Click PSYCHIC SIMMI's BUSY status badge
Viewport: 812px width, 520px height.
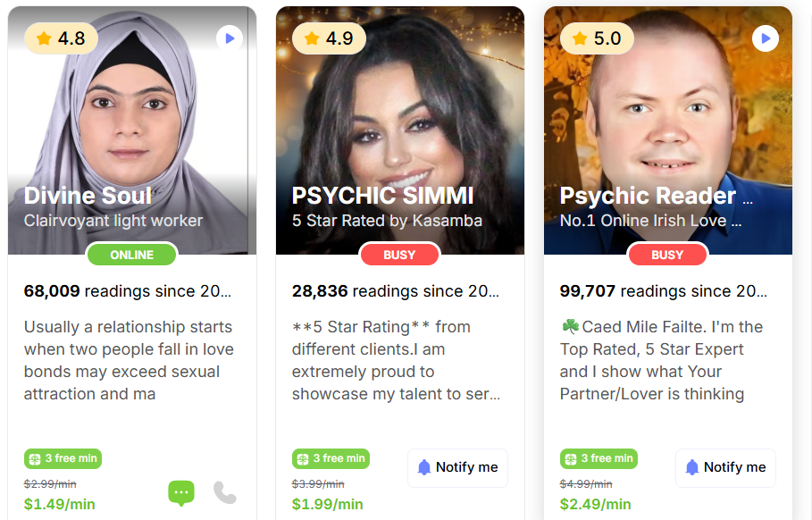399,255
